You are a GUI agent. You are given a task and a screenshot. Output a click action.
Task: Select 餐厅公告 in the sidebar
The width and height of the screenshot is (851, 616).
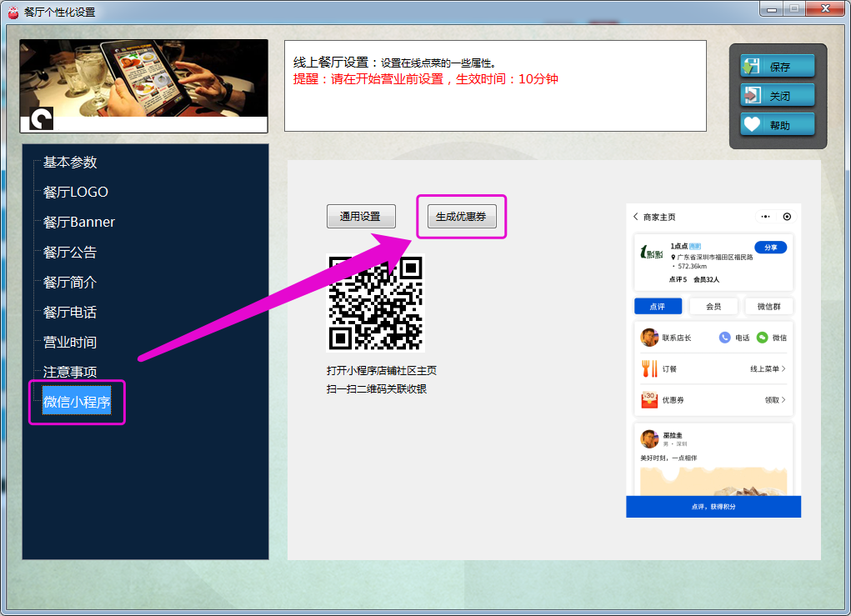(x=70, y=253)
